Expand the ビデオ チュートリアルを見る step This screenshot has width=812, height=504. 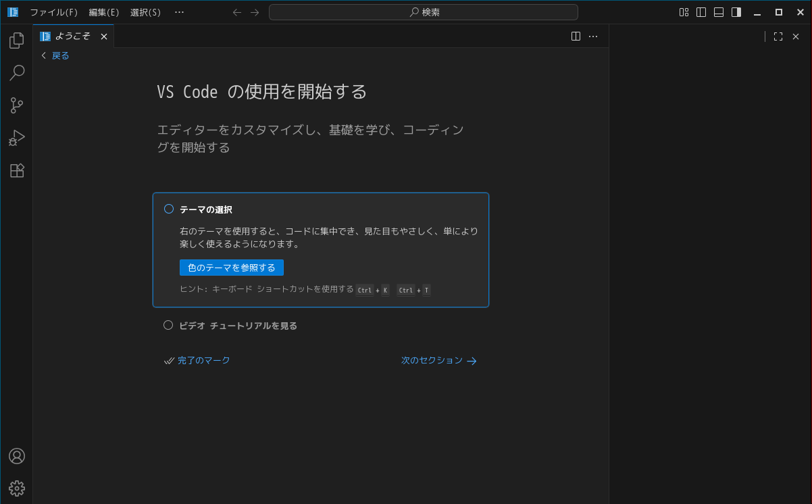[x=238, y=326]
